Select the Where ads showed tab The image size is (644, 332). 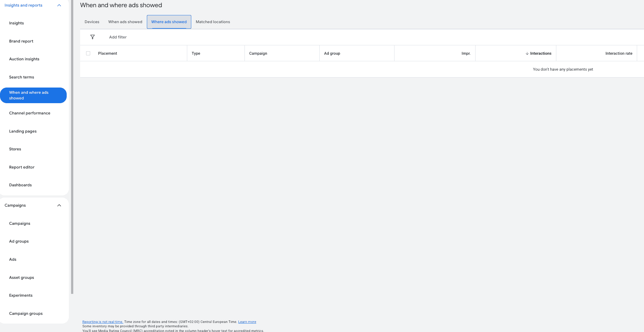point(169,22)
